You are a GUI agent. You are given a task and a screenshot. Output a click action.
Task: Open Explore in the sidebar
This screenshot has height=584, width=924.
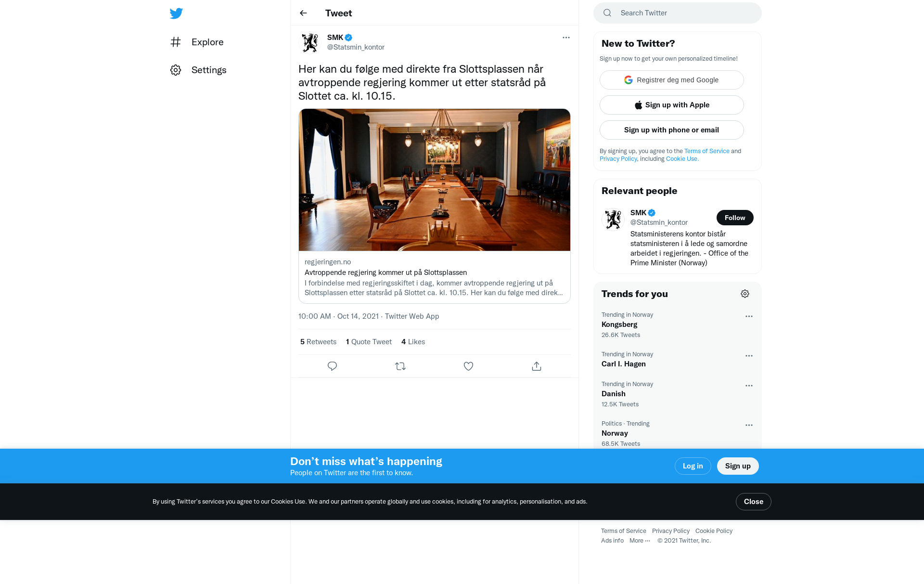(197, 42)
